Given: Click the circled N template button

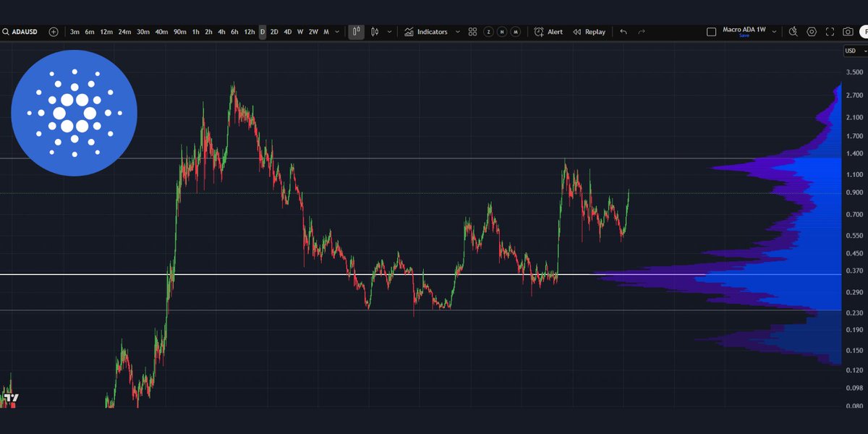Looking at the screenshot, I should coord(502,32).
